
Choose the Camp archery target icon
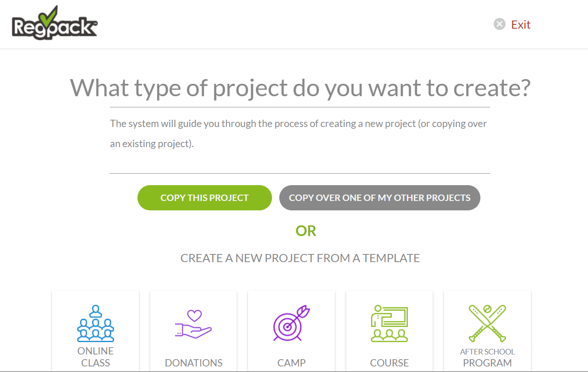[x=292, y=323]
